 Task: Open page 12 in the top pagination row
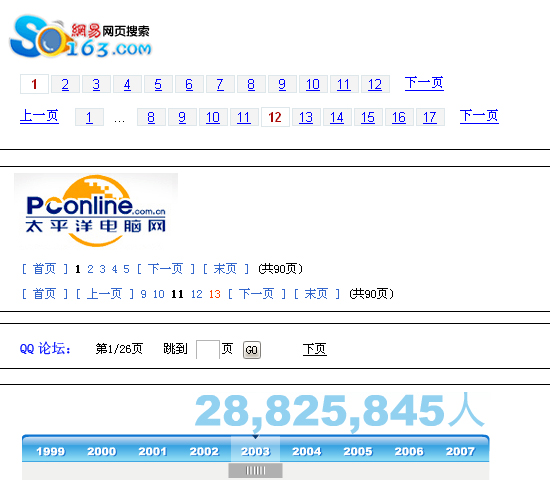coord(375,84)
